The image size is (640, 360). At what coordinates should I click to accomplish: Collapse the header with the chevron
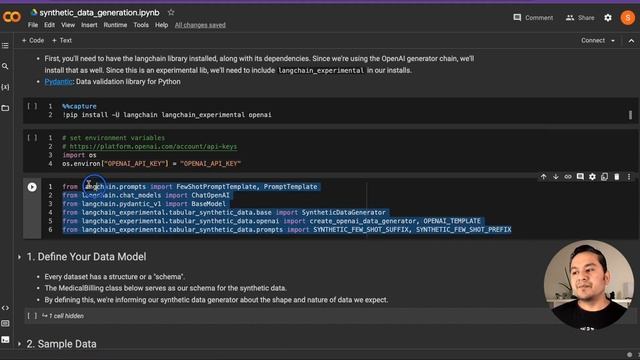[x=631, y=41]
